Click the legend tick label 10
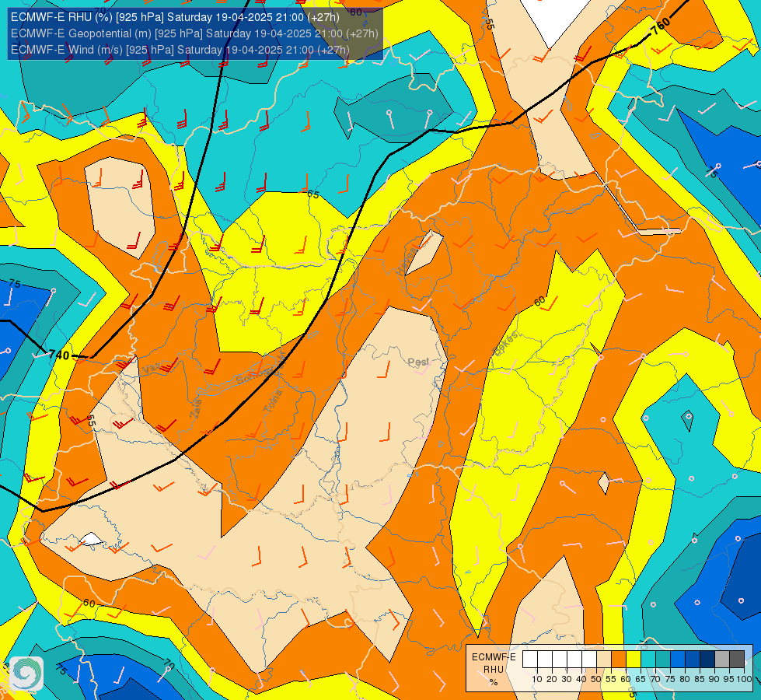Screen dimensions: 761x700 pyautogui.click(x=537, y=679)
